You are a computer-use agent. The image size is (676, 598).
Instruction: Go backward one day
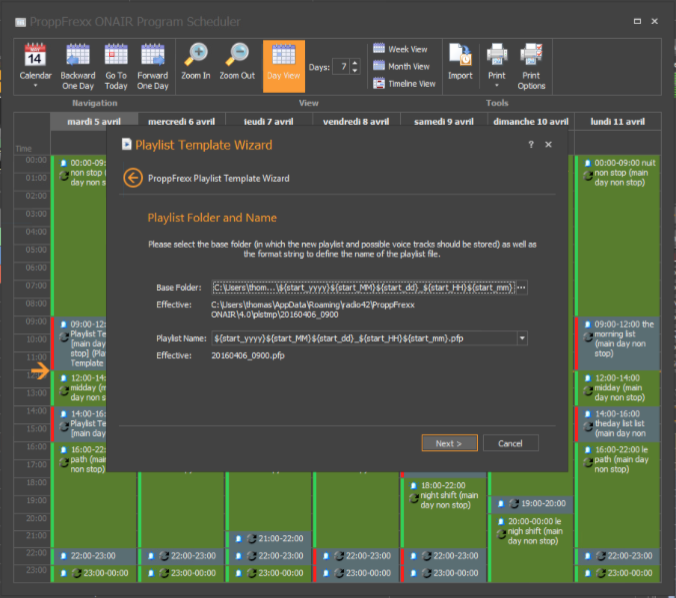(78, 66)
